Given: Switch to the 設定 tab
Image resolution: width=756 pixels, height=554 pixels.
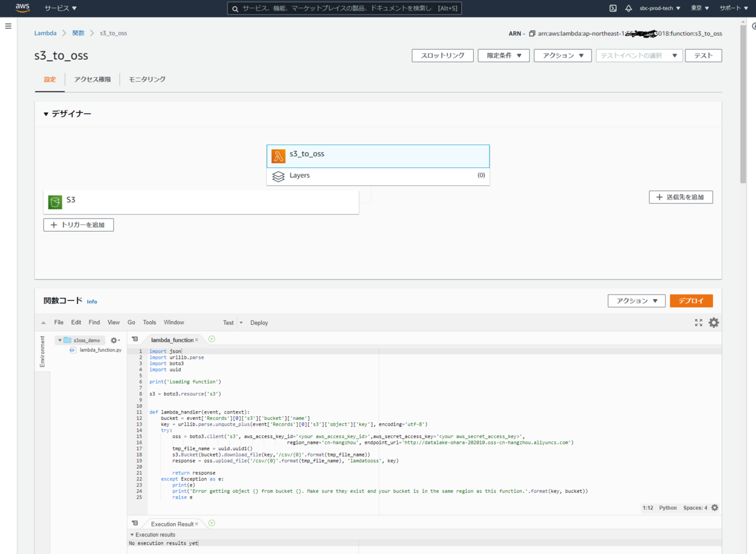Looking at the screenshot, I should pyautogui.click(x=50, y=79).
